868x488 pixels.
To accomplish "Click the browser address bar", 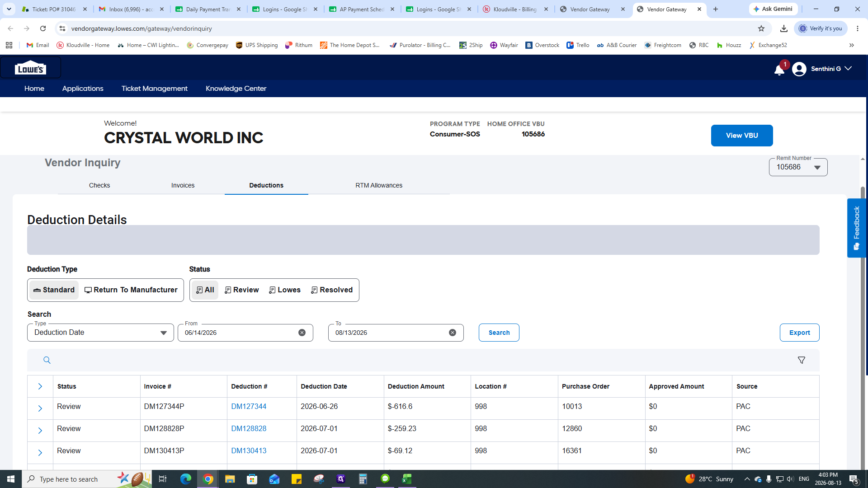I will pyautogui.click(x=407, y=28).
